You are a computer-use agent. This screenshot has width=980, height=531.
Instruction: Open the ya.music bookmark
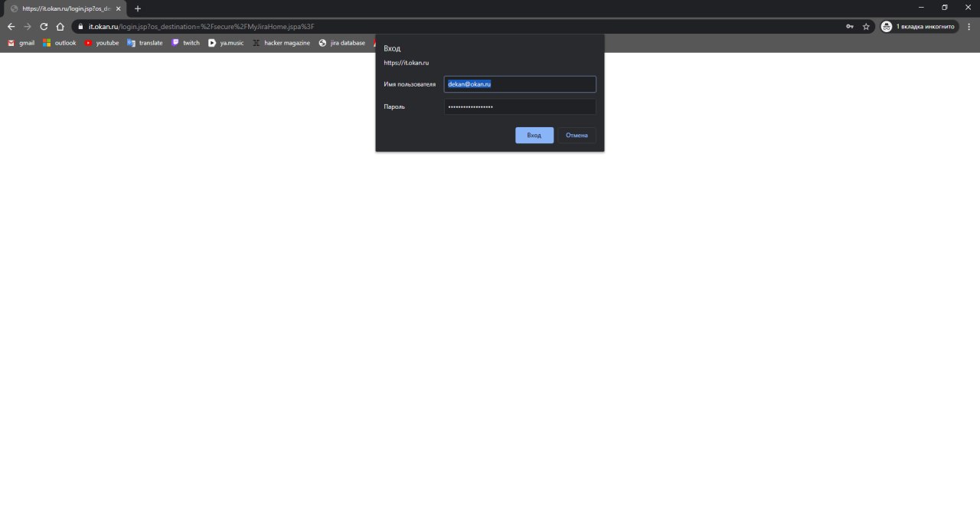tap(226, 43)
